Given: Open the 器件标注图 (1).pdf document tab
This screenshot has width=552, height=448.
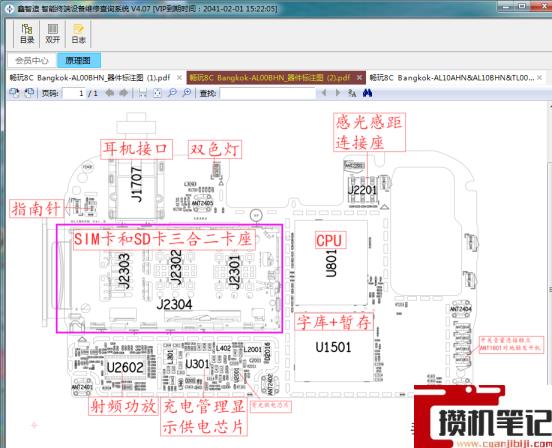Looking at the screenshot, I should click(90, 78).
